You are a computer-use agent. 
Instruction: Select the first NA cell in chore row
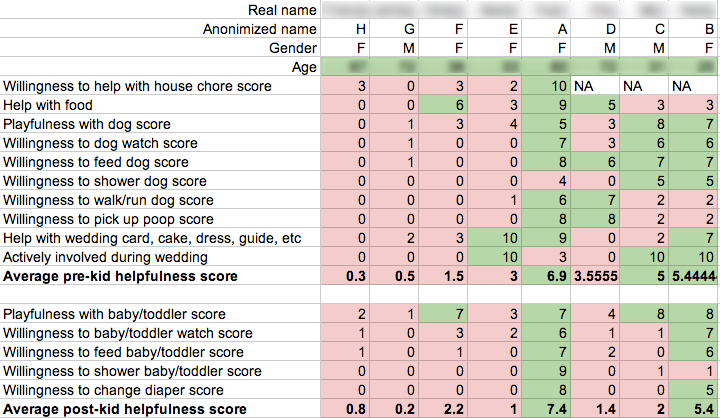click(595, 86)
